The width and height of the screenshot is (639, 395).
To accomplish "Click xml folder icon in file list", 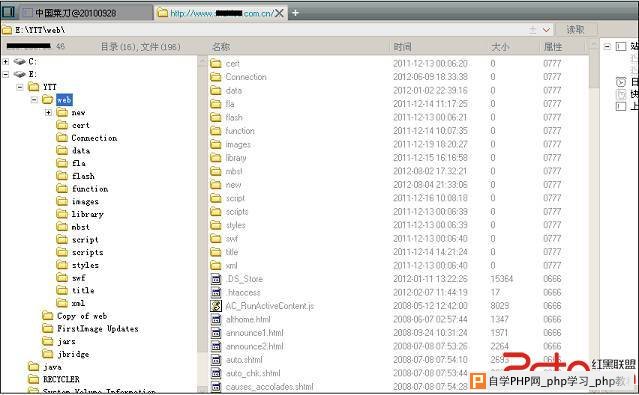I will [x=216, y=265].
